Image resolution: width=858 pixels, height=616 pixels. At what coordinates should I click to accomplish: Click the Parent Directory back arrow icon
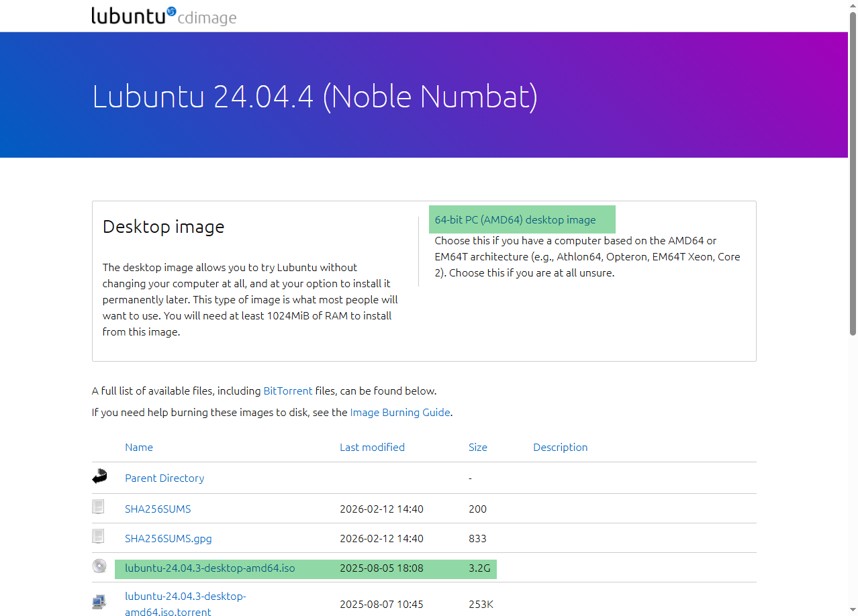tap(99, 477)
